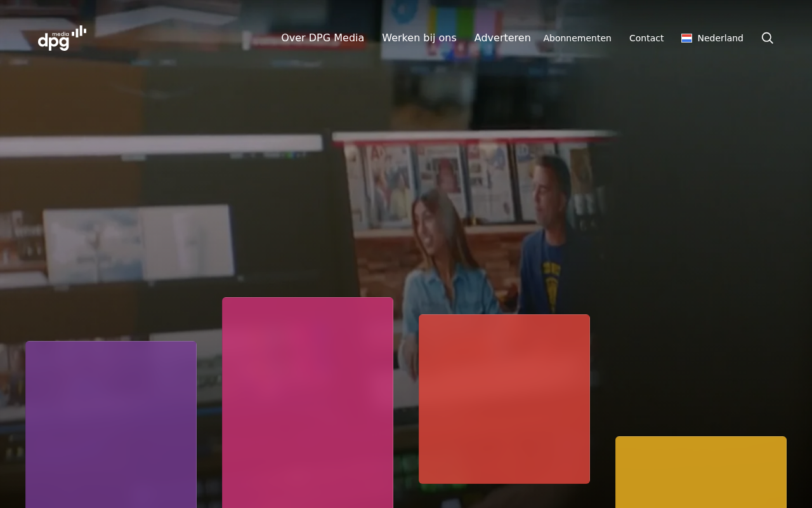Click the DPG Media logo

62,38
